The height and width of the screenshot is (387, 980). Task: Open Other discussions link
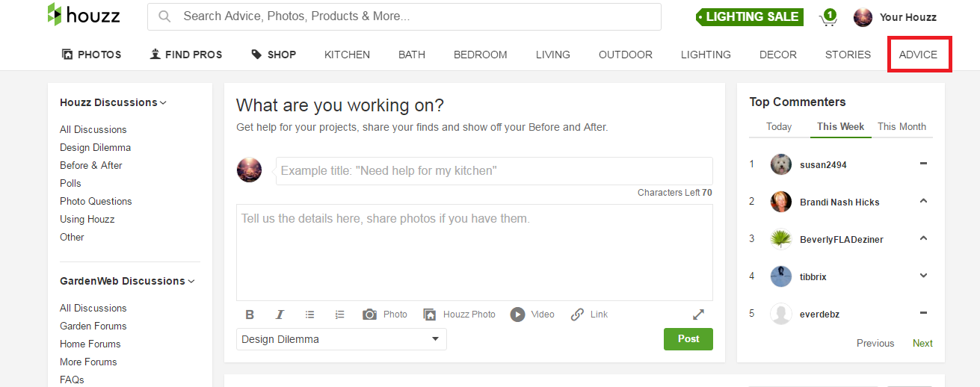pos(72,237)
